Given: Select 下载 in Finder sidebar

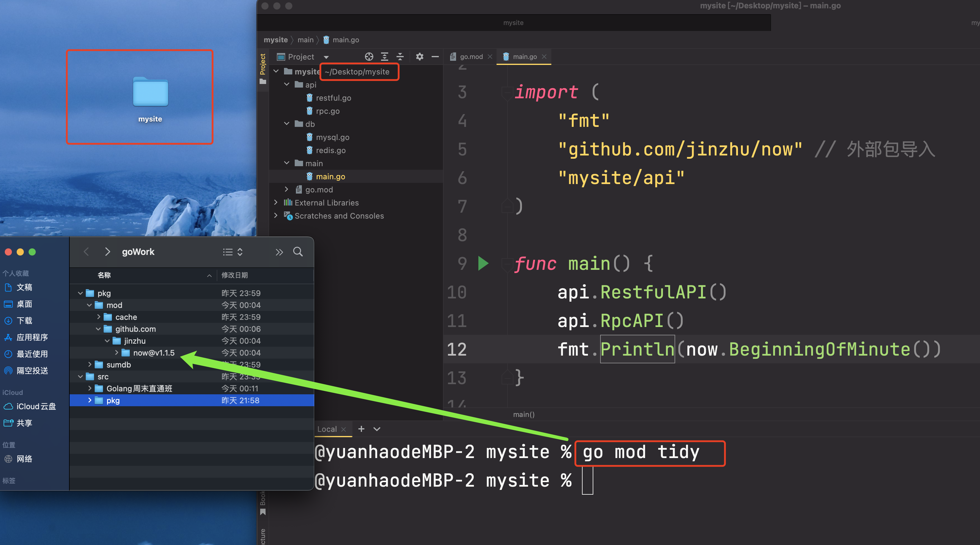Looking at the screenshot, I should [x=24, y=320].
